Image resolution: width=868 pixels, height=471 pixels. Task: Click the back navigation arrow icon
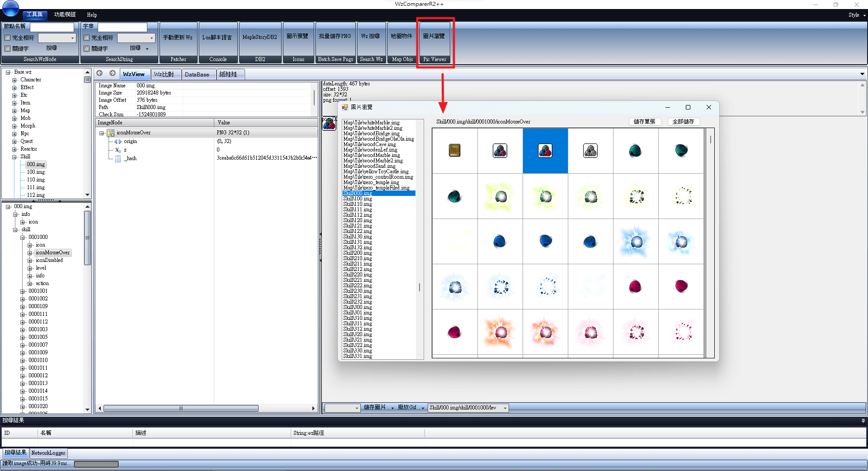pyautogui.click(x=99, y=73)
